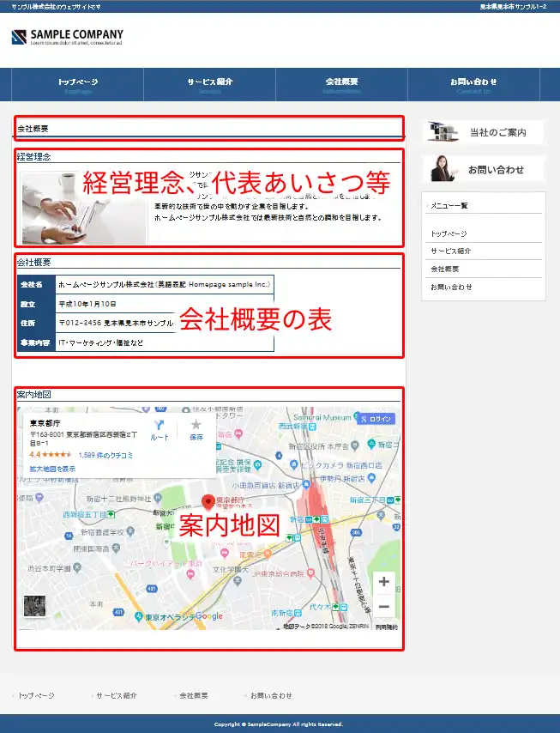Open トップページ in the top navigation
560x733 pixels.
[77, 84]
